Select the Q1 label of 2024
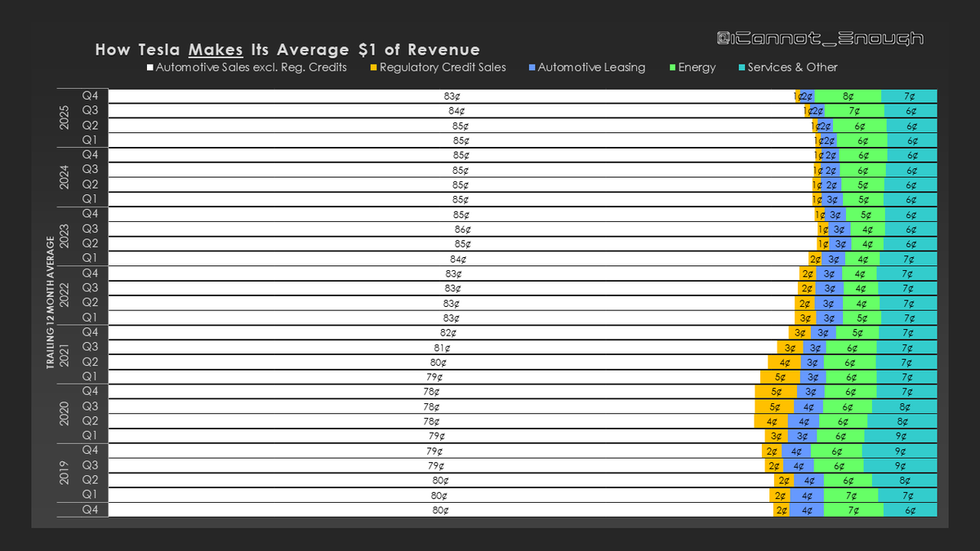Image resolution: width=980 pixels, height=551 pixels. tap(91, 199)
